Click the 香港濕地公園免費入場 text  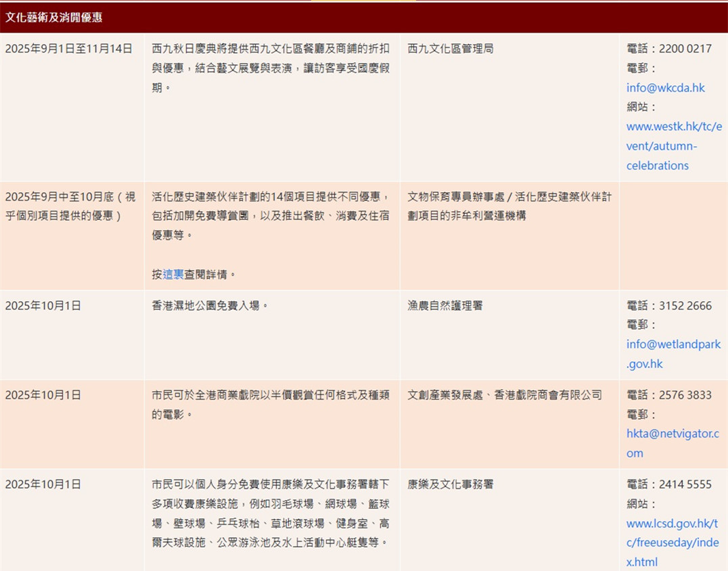(210, 306)
